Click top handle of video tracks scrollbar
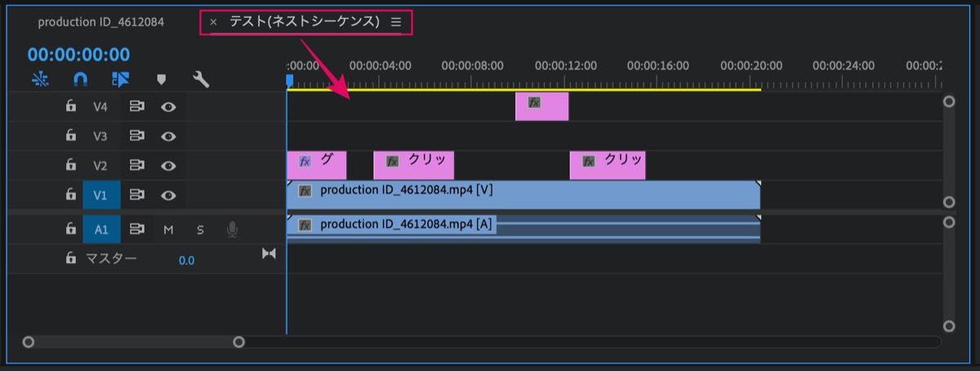Image resolution: width=980 pixels, height=371 pixels. coord(948,102)
